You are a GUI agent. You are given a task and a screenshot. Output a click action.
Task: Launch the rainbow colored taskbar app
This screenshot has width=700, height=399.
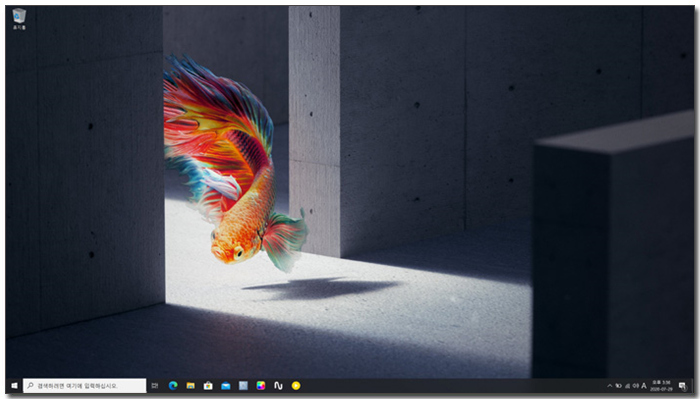[x=261, y=386]
